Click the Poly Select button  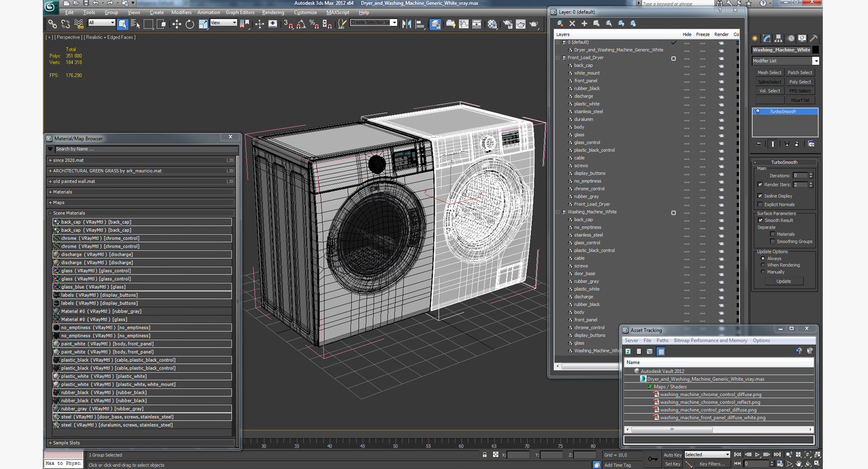tap(800, 82)
